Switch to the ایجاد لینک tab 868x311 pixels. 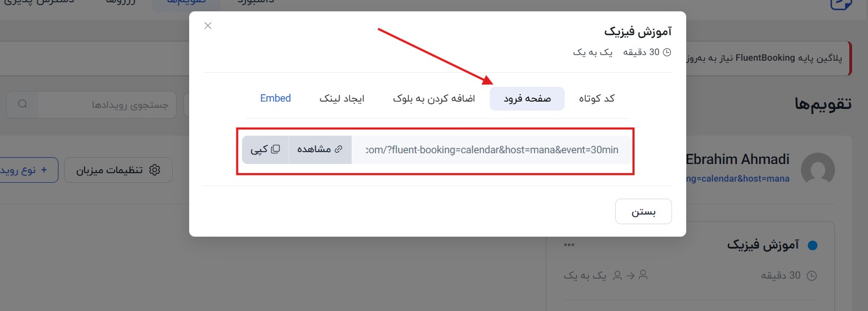pyautogui.click(x=341, y=99)
